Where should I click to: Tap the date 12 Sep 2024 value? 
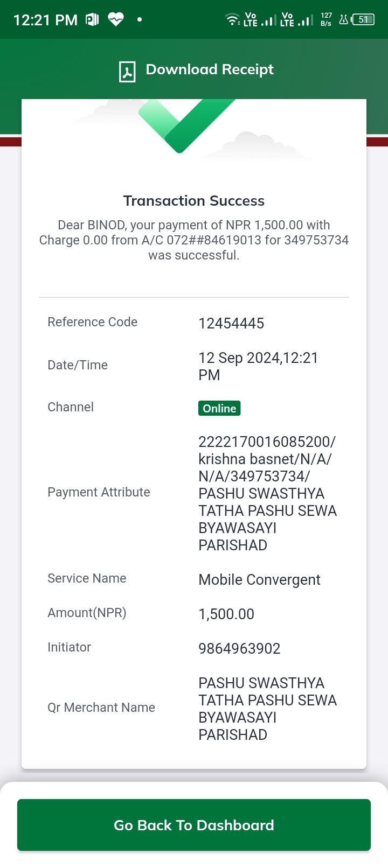click(258, 366)
